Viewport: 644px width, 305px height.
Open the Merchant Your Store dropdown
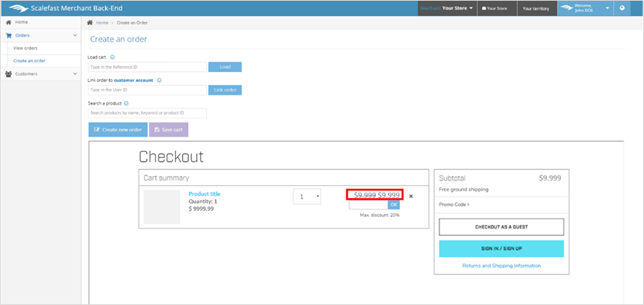(x=447, y=8)
